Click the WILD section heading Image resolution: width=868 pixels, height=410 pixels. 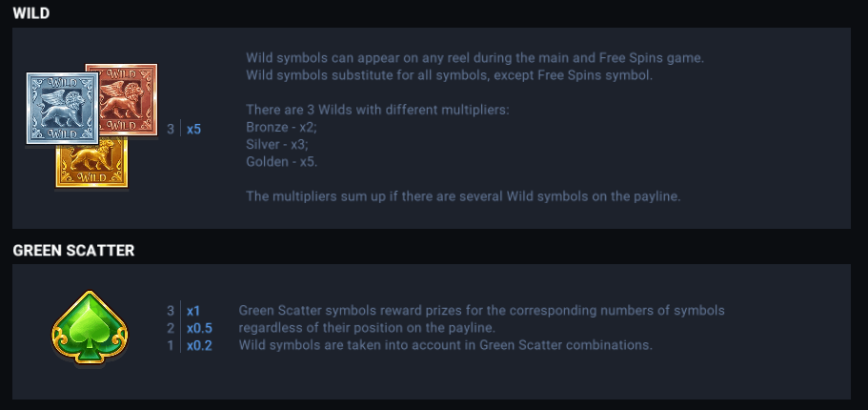pos(31,13)
